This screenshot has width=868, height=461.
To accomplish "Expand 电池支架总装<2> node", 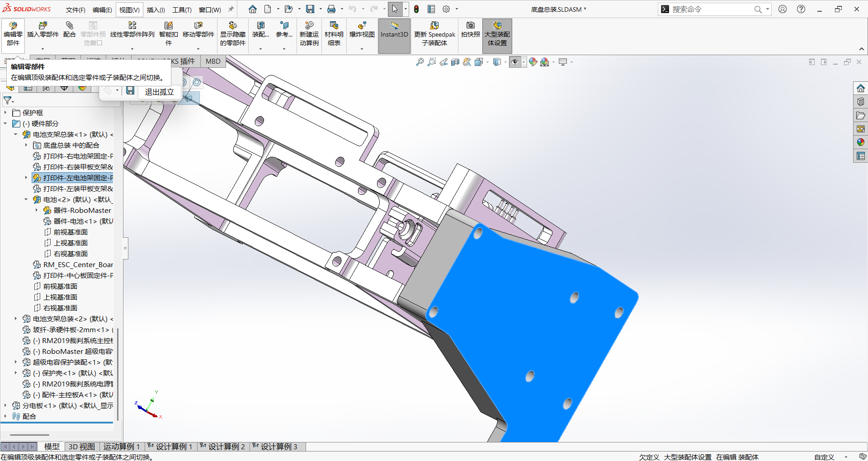I will [16, 319].
